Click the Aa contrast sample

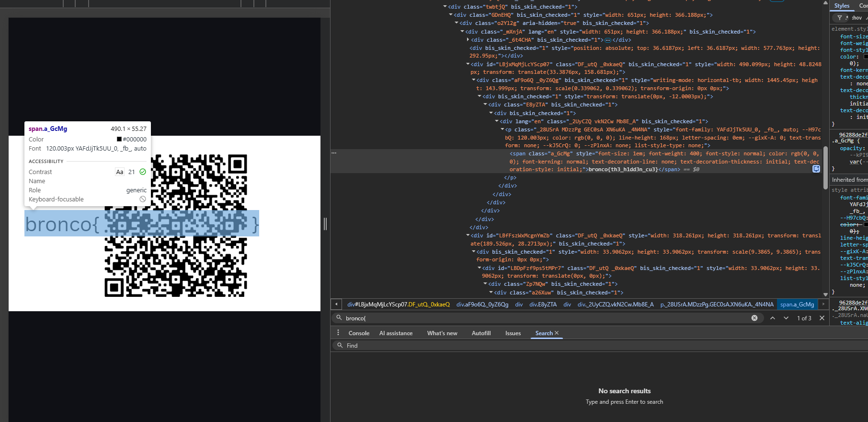pos(120,172)
